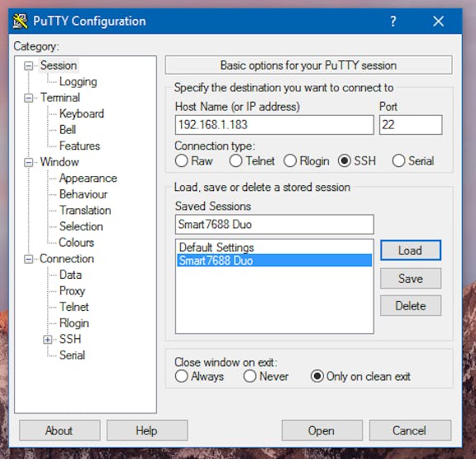The width and height of the screenshot is (476, 459).
Task: Focus the Saved Sessions name field
Action: [x=274, y=224]
